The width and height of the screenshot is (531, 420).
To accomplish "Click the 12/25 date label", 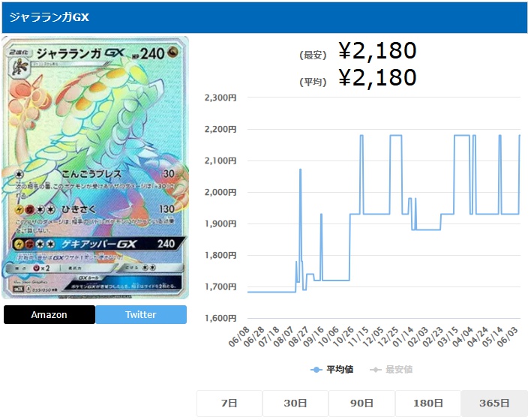I will pyautogui.click(x=388, y=337).
